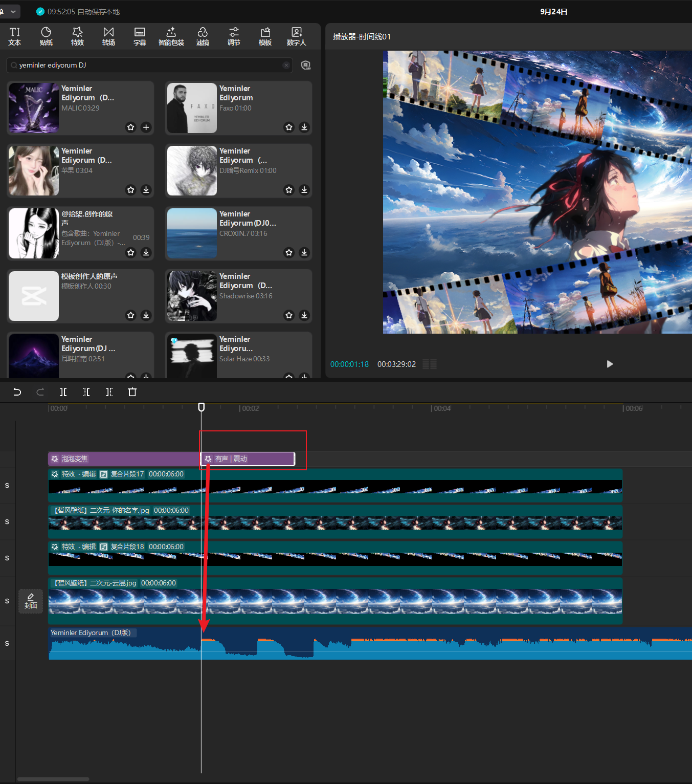Viewport: 692px width, 784px height.
Task: Open the 调节 adjustment panel
Action: coord(234,36)
